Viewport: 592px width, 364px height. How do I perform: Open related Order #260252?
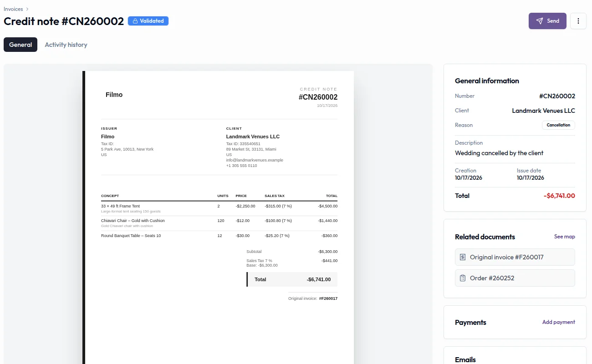pos(515,278)
